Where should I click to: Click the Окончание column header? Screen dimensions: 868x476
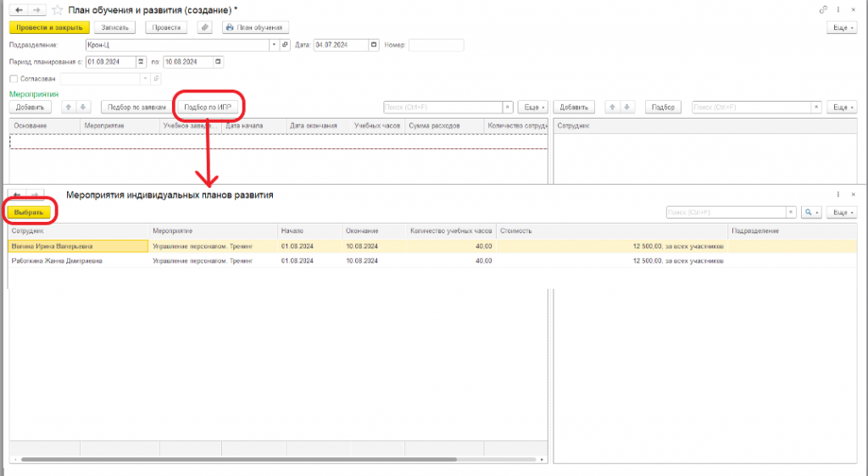click(374, 230)
